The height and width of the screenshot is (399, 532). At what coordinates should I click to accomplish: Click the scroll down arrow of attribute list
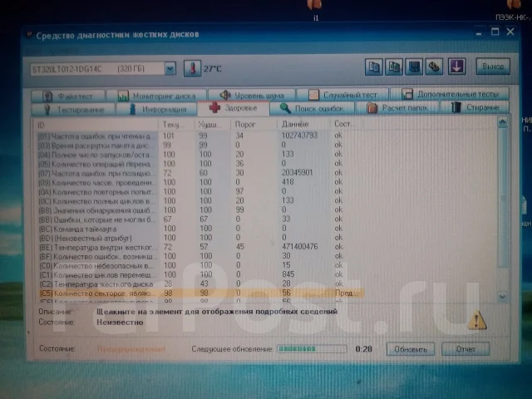tap(502, 297)
